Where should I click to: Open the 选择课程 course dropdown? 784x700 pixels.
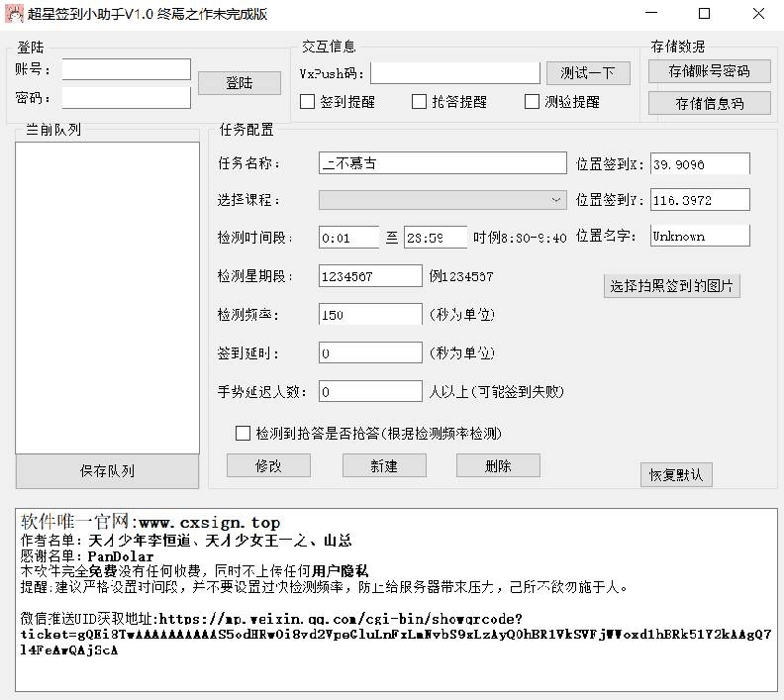[442, 200]
